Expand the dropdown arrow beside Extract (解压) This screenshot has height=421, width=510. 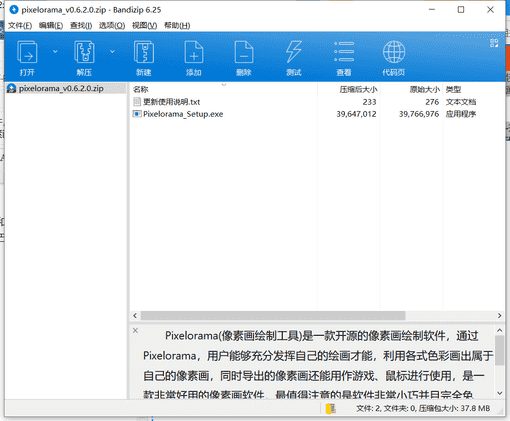(x=112, y=52)
